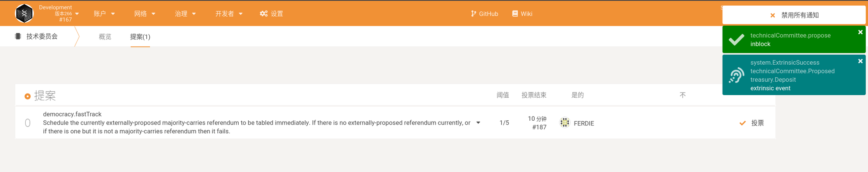The image size is (868, 172).
Task: Click FERDIE's identicon avatar
Action: [x=565, y=123]
